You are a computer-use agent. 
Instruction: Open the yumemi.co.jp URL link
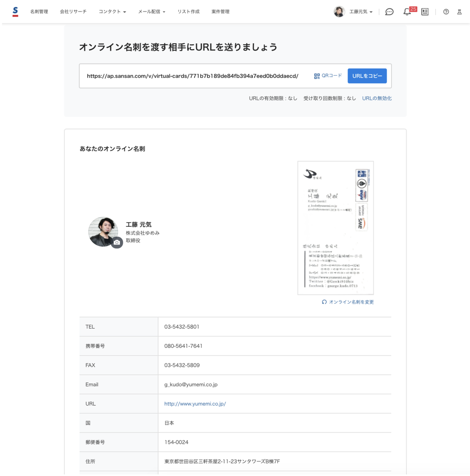click(195, 404)
